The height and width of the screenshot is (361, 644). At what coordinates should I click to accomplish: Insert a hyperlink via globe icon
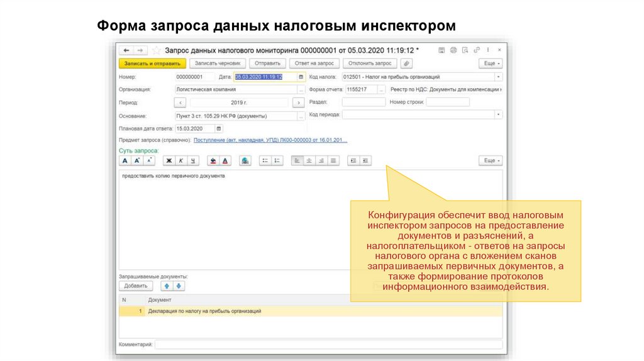(245, 161)
